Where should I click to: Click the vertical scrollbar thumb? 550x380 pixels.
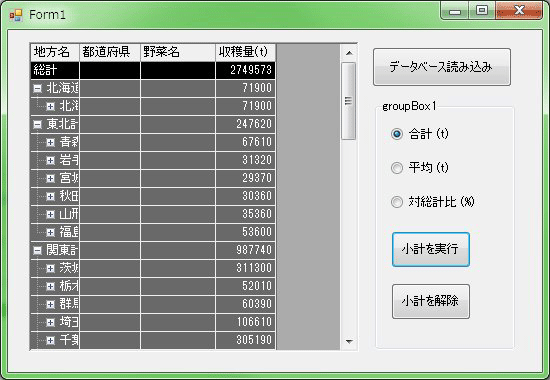click(349, 101)
